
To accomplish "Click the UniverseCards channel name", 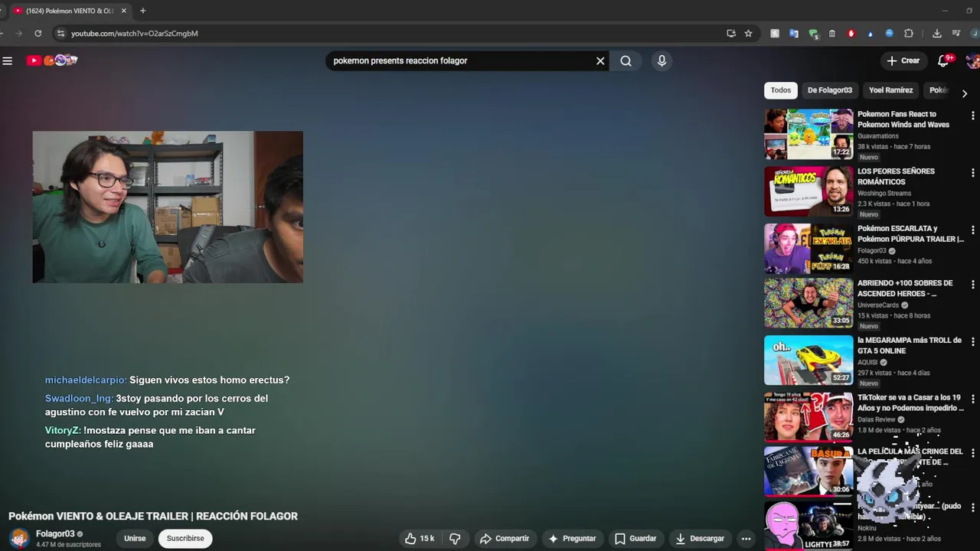I will click(x=878, y=305).
